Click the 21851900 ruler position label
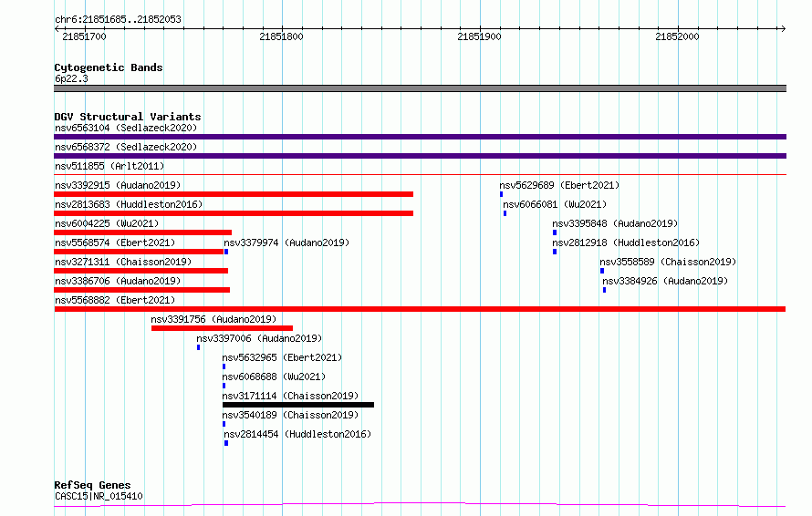Screen dimensions: 812x516 tap(479, 36)
